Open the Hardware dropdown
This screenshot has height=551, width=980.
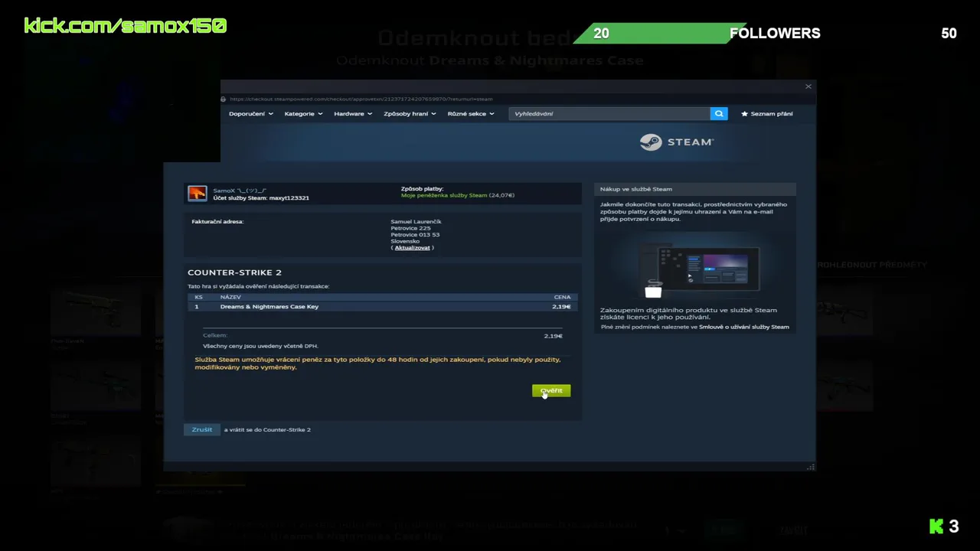[x=353, y=114]
